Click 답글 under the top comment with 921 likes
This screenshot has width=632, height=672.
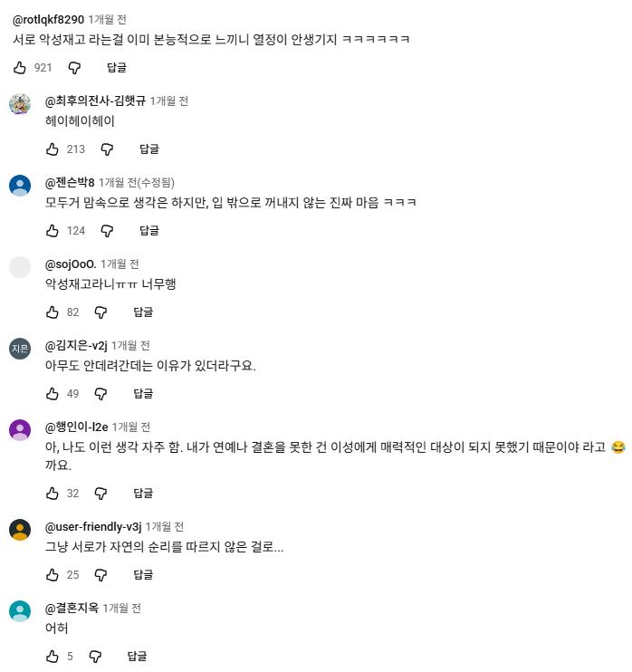point(117,68)
